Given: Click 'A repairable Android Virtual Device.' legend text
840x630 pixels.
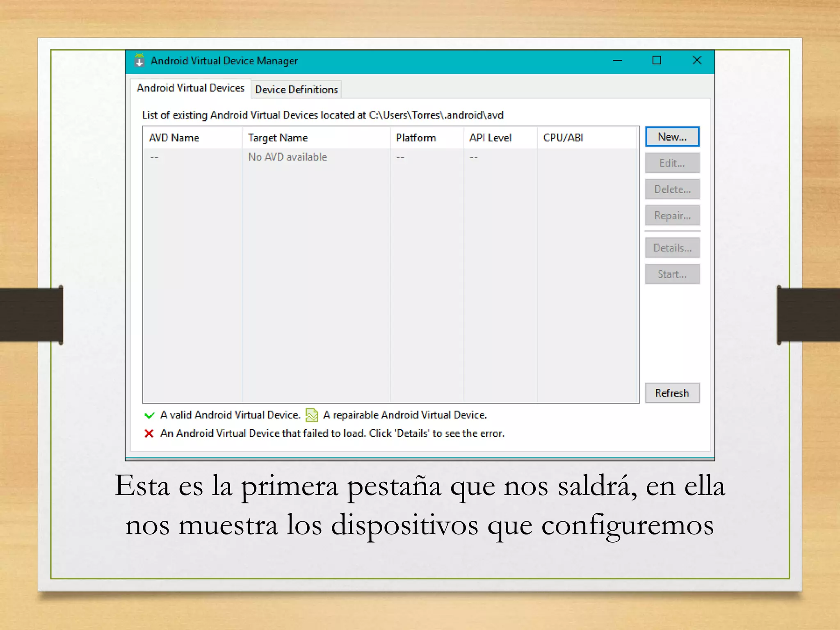Looking at the screenshot, I should (x=405, y=415).
